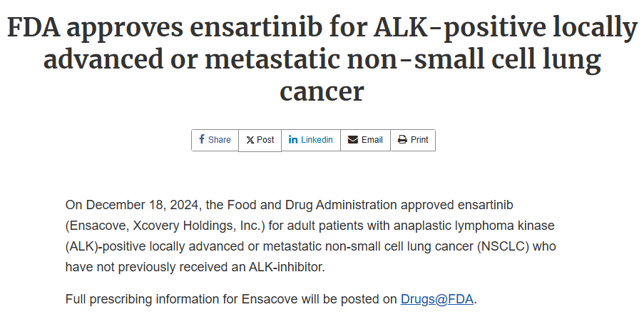Click the X logo icon
This screenshot has height=312, width=644.
click(250, 140)
